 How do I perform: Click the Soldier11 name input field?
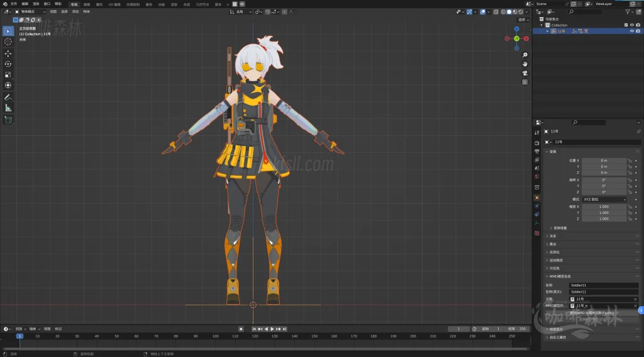click(604, 285)
